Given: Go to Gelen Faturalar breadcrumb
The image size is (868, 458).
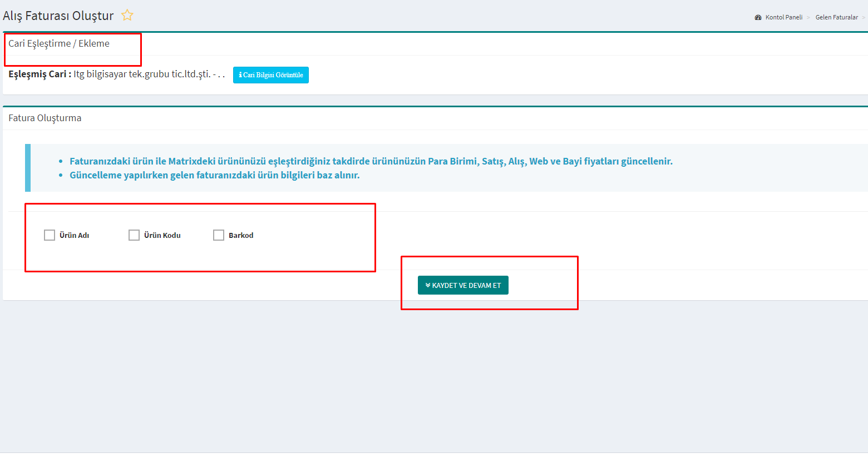Looking at the screenshot, I should pos(836,17).
